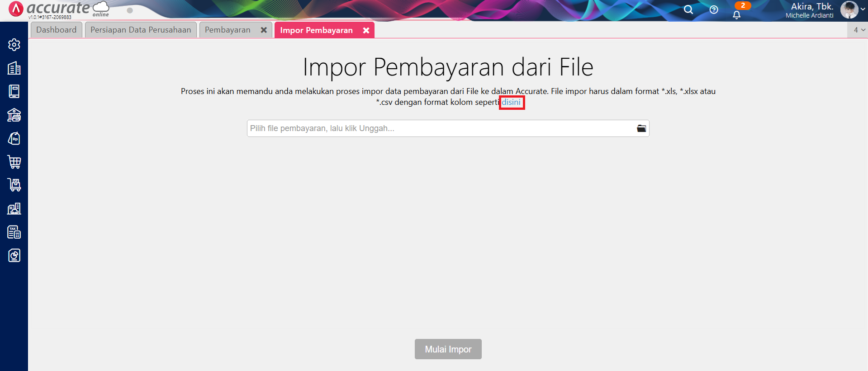Switch to the Dashboard tab
Screen dimensions: 868x371
[x=57, y=30]
